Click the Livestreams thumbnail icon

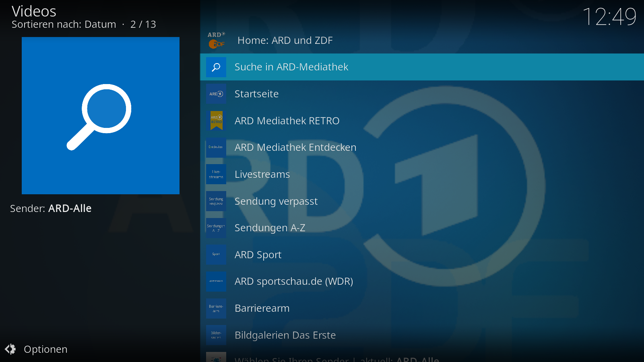pos(216,174)
